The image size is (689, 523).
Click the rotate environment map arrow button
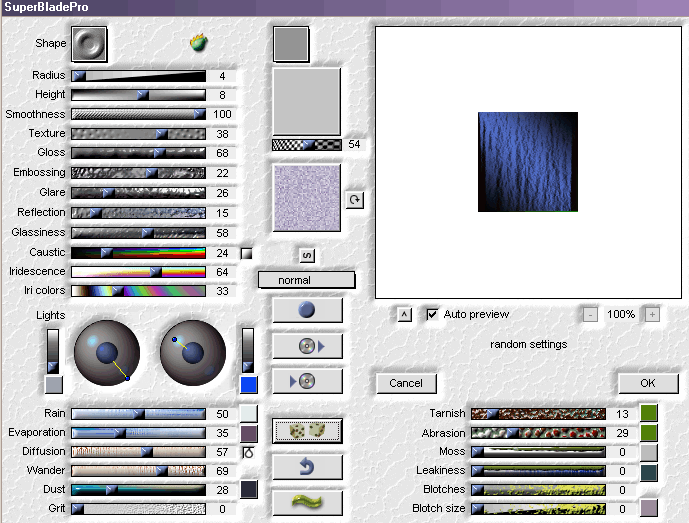coord(354,200)
